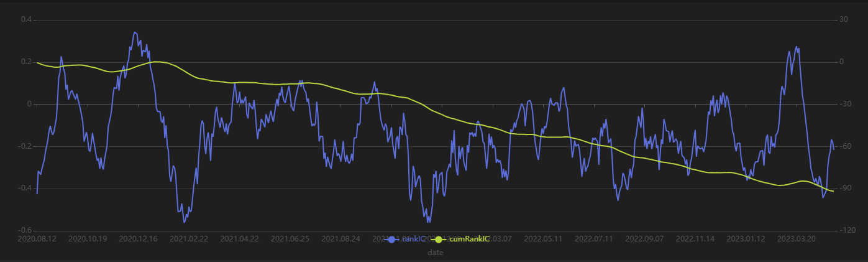Select the 2023.03.20 date tick label
This screenshot has width=868, height=262.
point(797,238)
